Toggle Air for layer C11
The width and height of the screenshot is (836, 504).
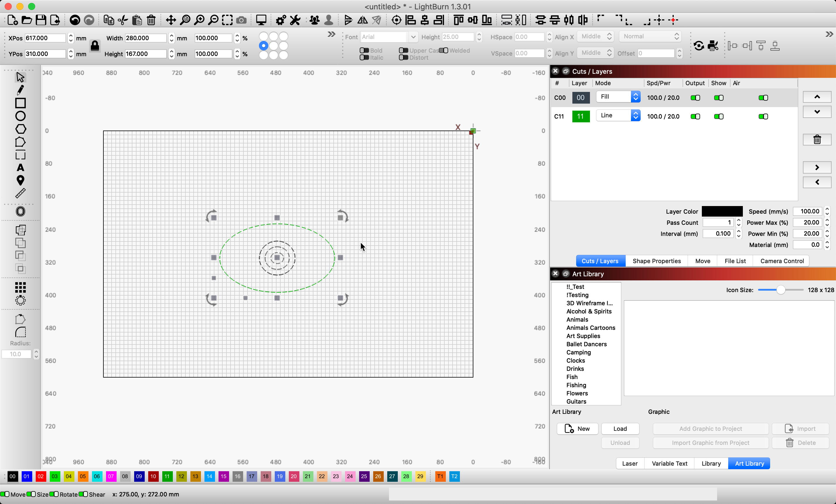(763, 116)
